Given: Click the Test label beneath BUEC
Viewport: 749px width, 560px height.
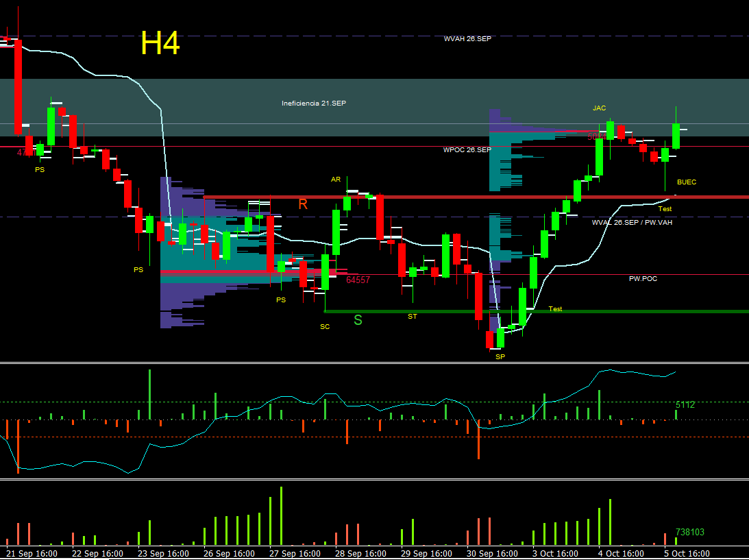Looking at the screenshot, I should [x=665, y=209].
